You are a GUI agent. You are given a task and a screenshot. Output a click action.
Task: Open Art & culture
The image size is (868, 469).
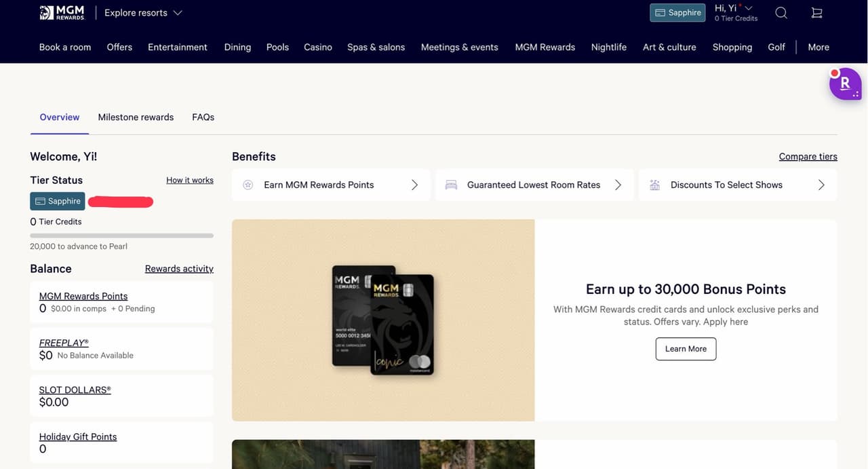(x=669, y=47)
